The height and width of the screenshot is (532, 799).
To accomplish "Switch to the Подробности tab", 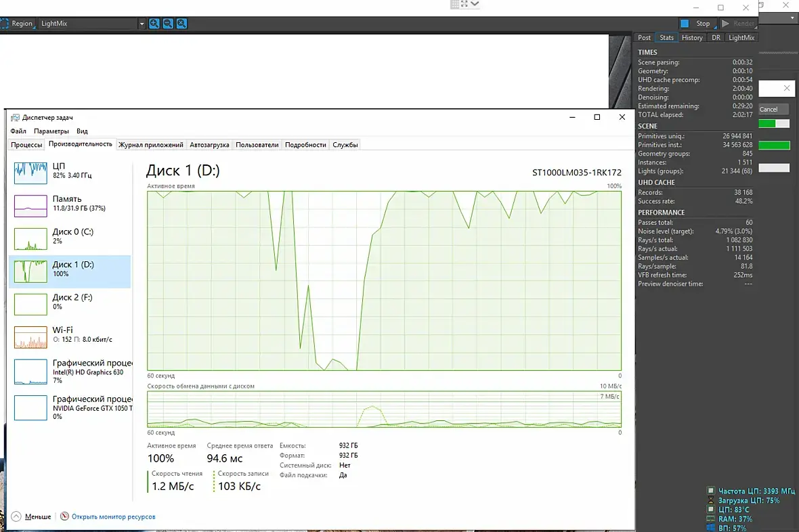I will click(x=305, y=145).
